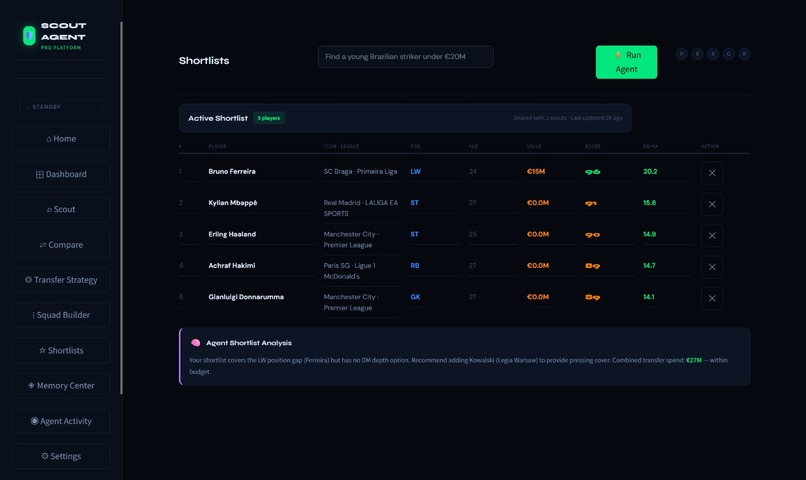Click the SC Braga · Primeira Liga cell
The width and height of the screenshot is (806, 480).
360,171
